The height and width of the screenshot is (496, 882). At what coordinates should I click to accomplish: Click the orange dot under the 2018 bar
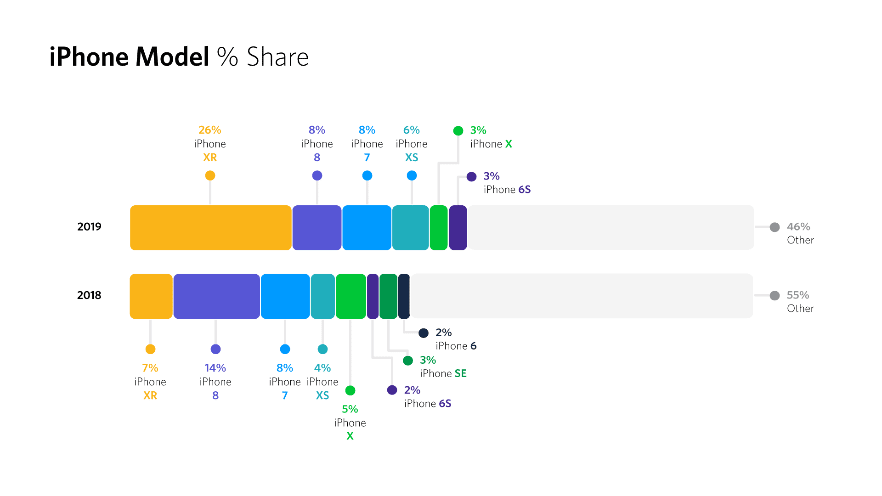click(150, 349)
